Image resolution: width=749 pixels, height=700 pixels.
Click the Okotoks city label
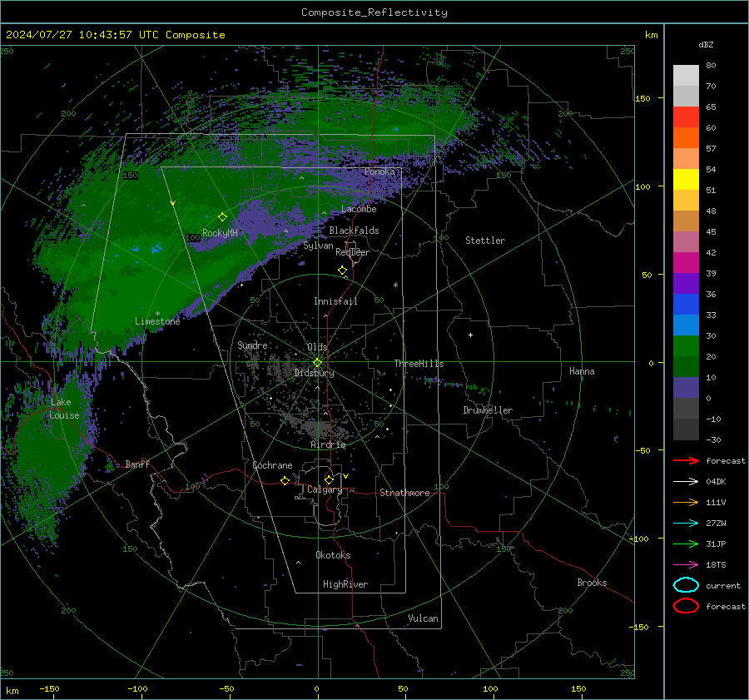pos(333,555)
